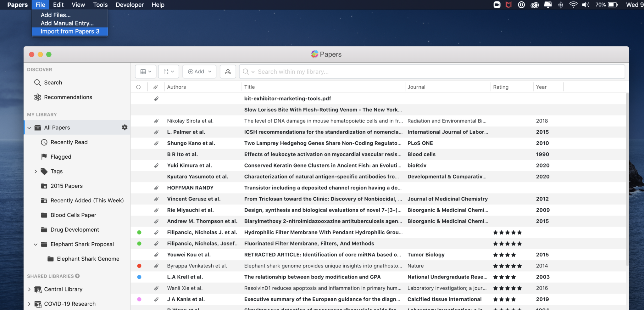Viewport: 644px width, 310px height.
Task: Expand the Central Library shared library
Action: point(29,289)
